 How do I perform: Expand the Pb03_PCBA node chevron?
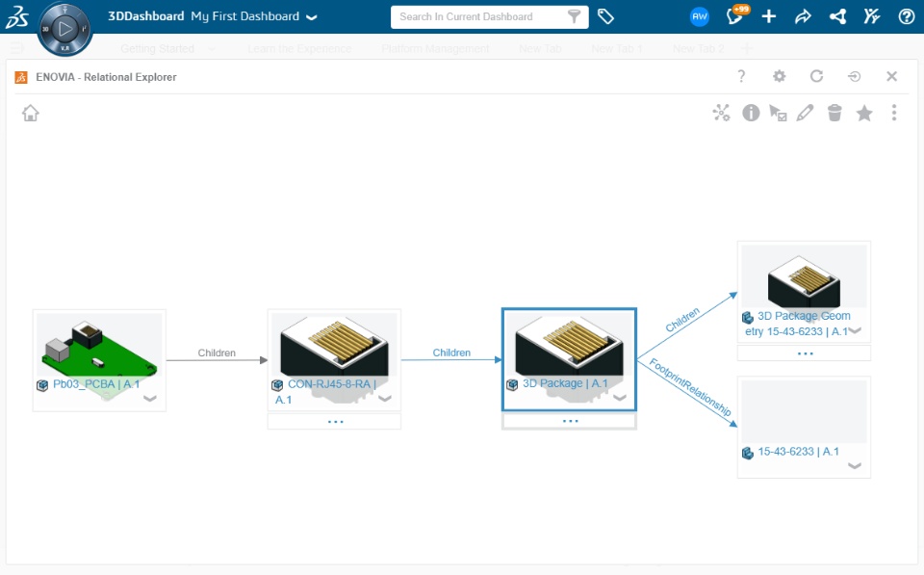click(150, 398)
